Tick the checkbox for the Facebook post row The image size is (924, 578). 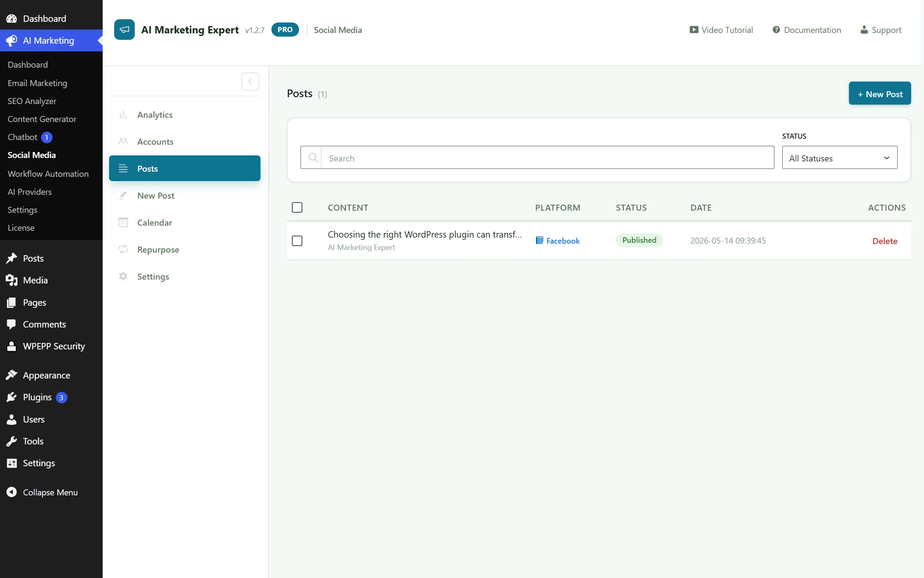(297, 241)
